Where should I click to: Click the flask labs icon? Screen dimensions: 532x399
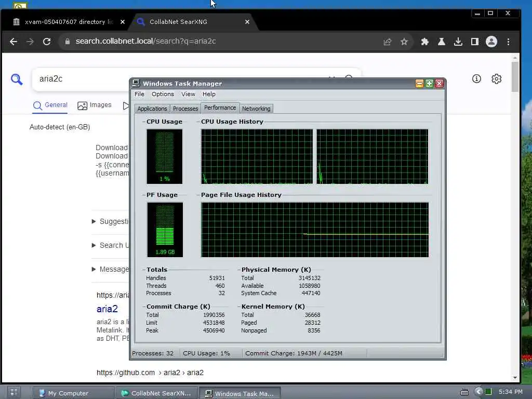pyautogui.click(x=442, y=42)
